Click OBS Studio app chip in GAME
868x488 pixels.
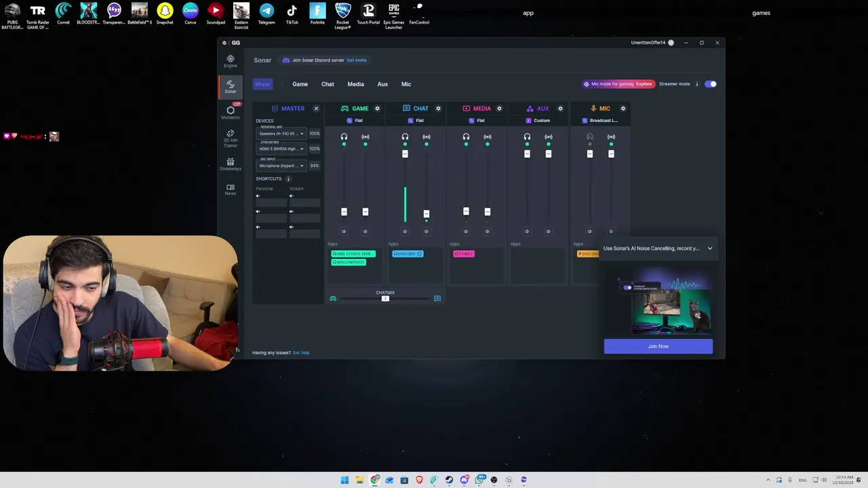click(x=353, y=253)
